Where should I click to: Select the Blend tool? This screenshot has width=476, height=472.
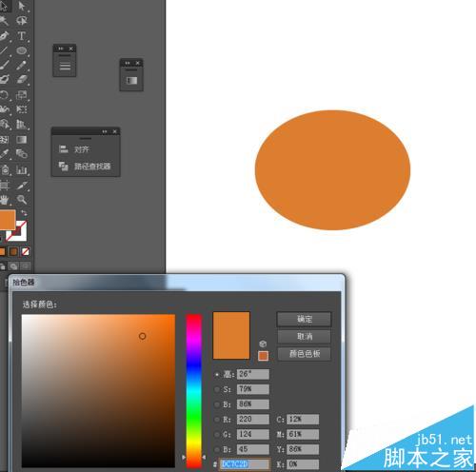pos(22,154)
